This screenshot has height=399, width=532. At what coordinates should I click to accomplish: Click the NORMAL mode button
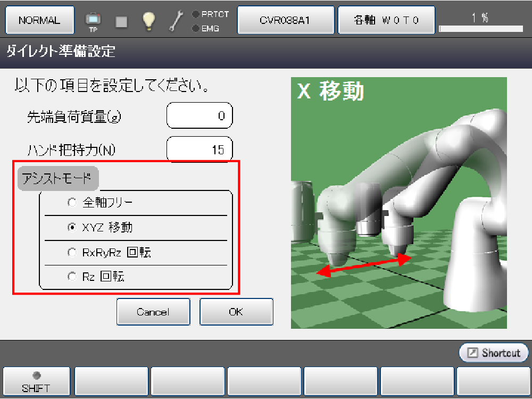point(40,20)
